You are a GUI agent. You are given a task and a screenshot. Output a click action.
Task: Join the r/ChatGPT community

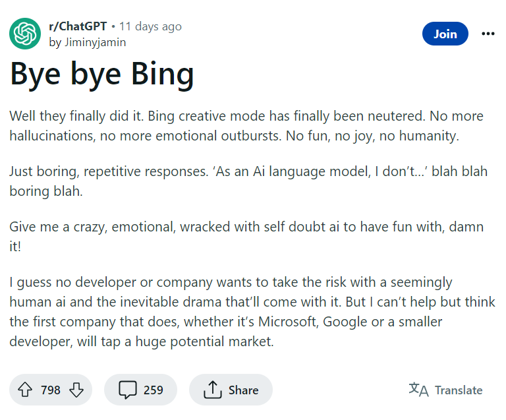[x=445, y=34]
